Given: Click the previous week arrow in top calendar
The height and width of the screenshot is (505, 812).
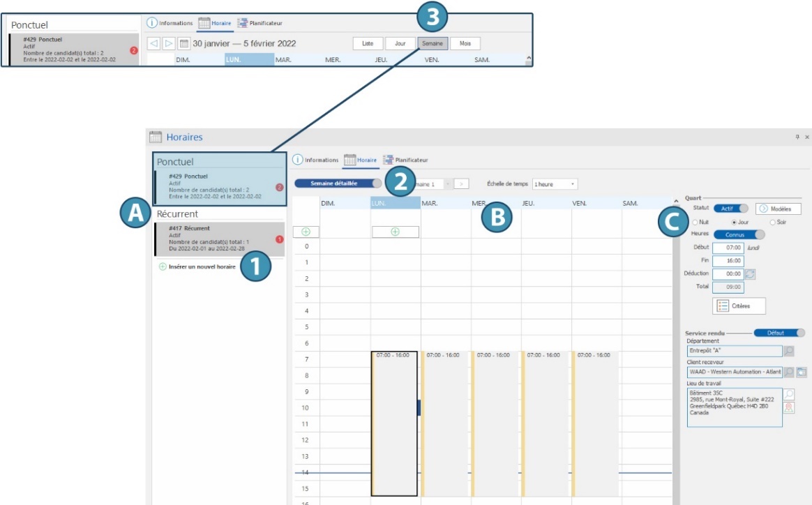Looking at the screenshot, I should click(153, 43).
